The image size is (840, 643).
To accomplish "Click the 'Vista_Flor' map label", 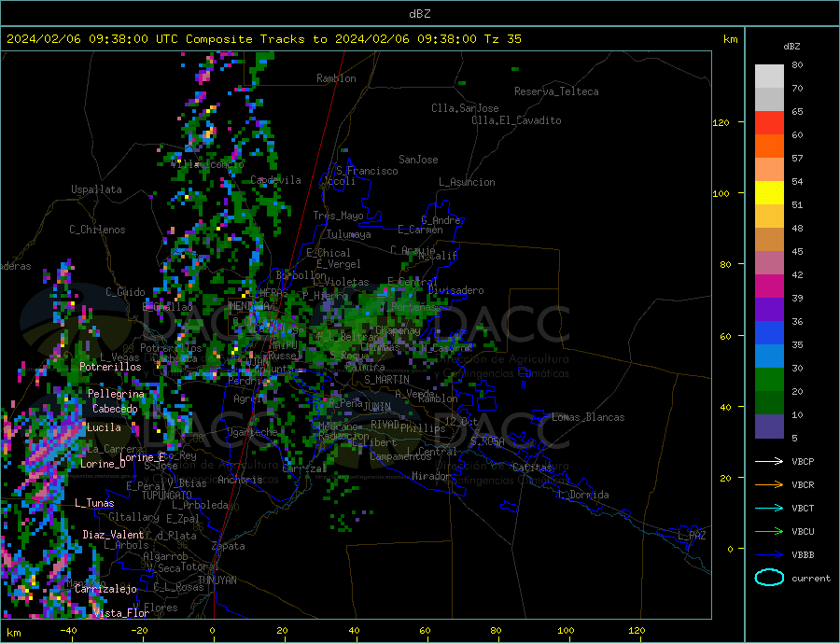I will (x=121, y=613).
